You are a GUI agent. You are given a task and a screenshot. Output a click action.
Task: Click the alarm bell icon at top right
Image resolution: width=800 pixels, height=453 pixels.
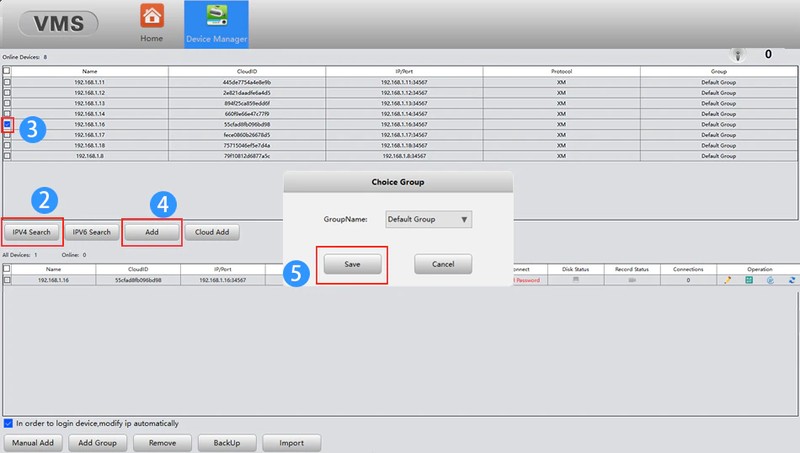739,55
